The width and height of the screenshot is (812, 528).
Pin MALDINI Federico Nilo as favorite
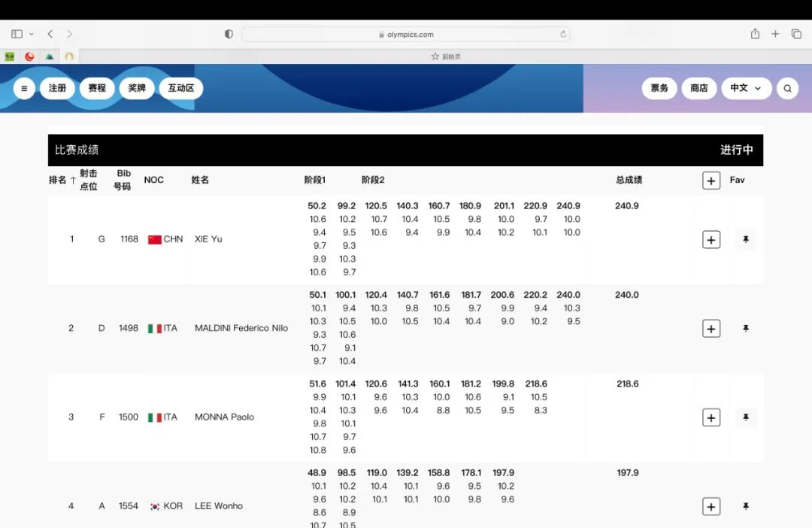pos(746,329)
